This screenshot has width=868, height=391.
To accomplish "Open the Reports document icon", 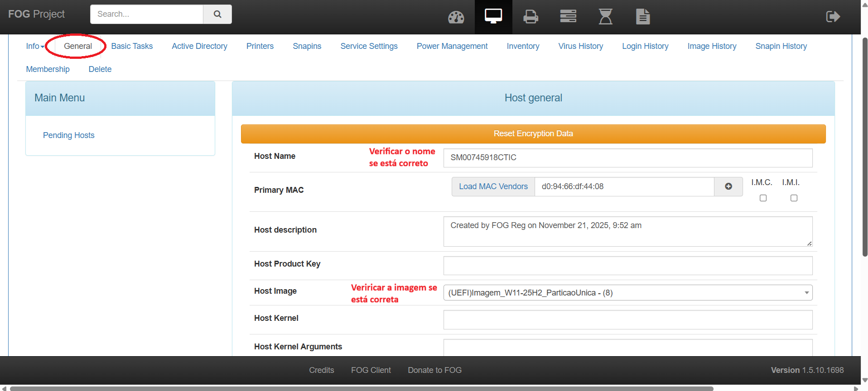I will (x=642, y=17).
